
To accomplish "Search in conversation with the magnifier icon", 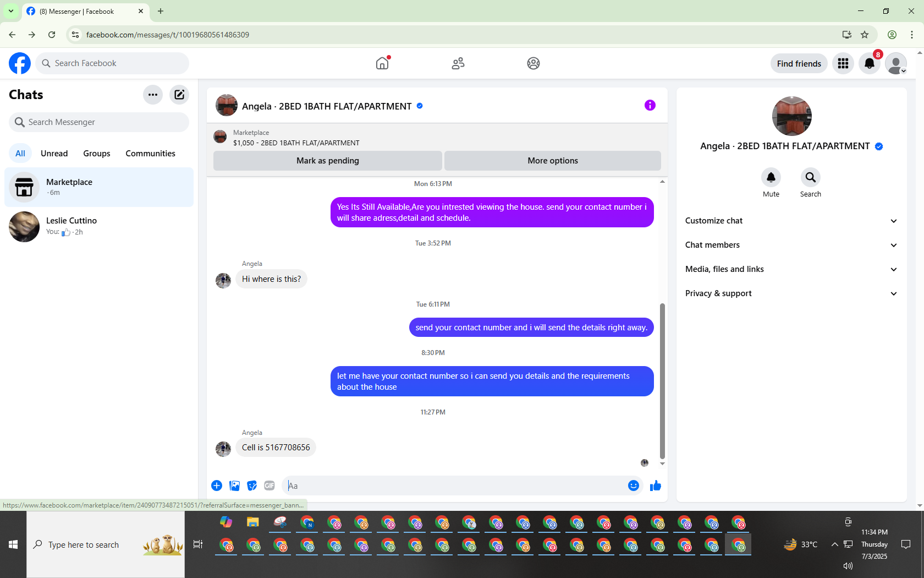I will [811, 177].
